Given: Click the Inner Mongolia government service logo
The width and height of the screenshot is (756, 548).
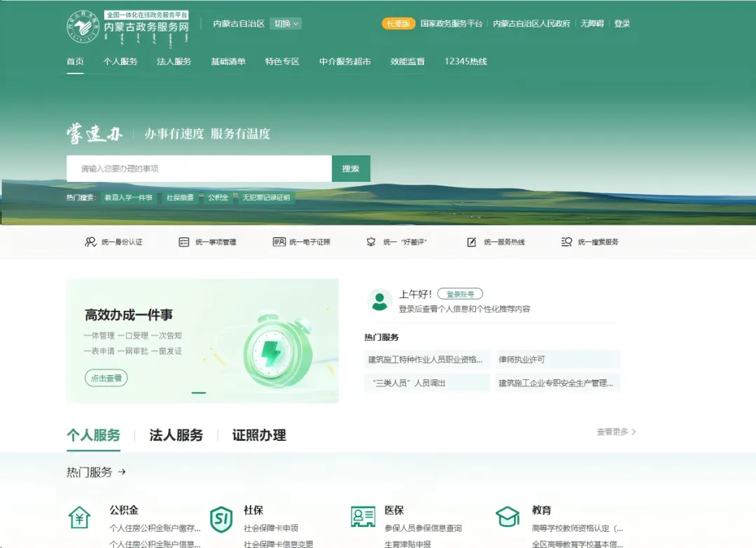Looking at the screenshot, I should 128,27.
